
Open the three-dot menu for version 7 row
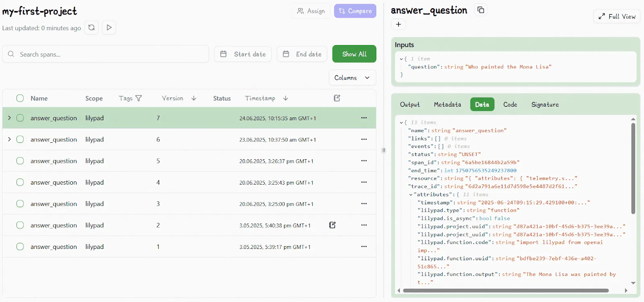[x=364, y=118]
